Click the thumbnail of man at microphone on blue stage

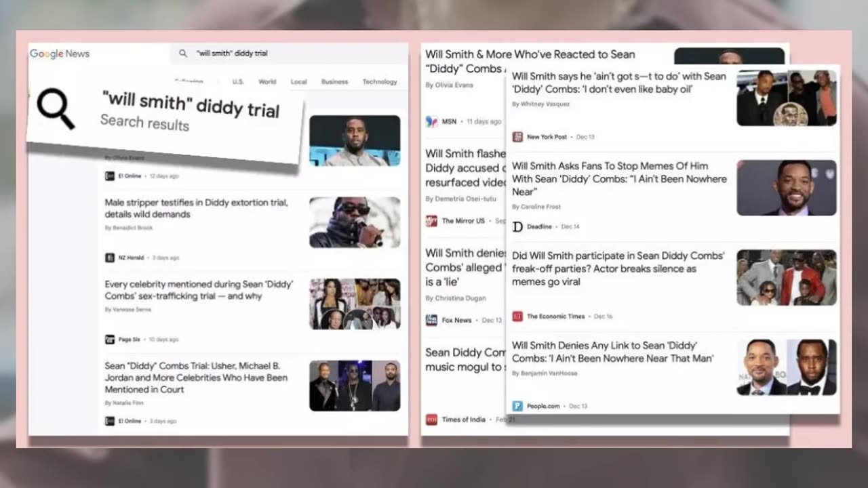(355, 140)
